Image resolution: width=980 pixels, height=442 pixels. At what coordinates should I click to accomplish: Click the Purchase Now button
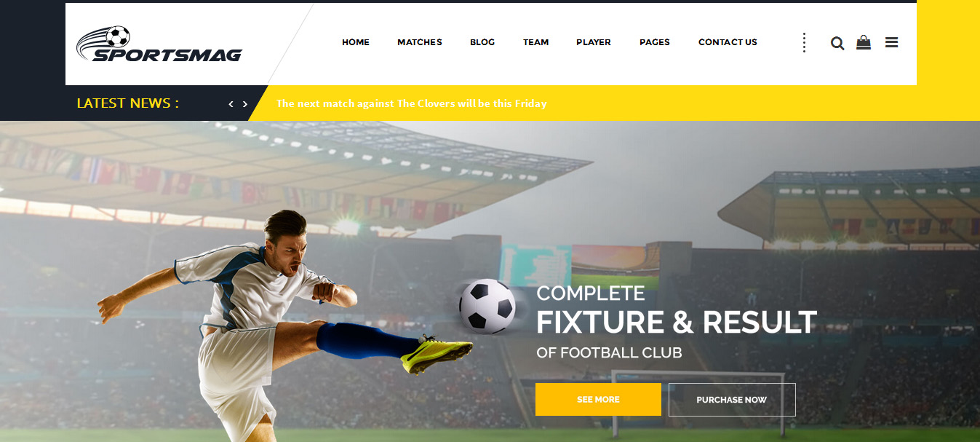[x=732, y=399]
